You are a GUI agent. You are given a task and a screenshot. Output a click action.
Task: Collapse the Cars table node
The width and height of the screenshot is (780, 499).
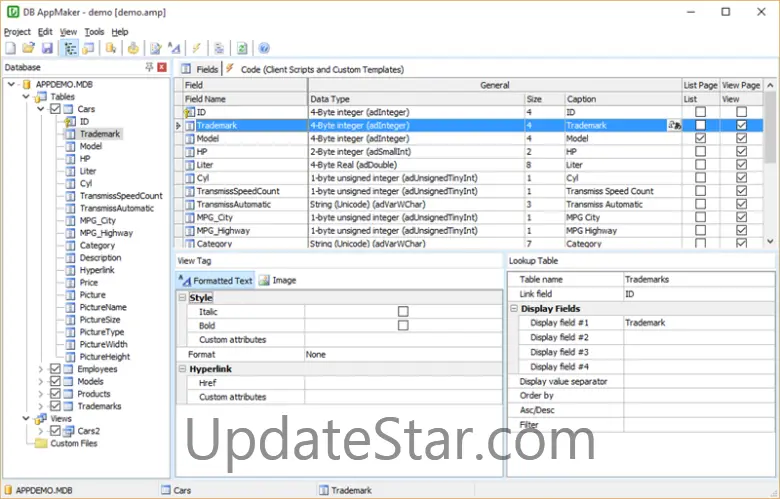coord(41,109)
